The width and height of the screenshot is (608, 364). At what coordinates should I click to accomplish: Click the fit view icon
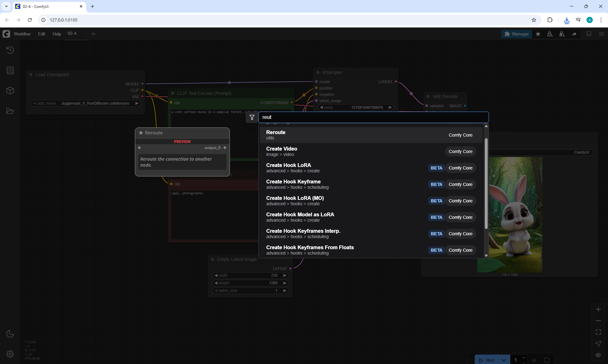tap(598, 332)
